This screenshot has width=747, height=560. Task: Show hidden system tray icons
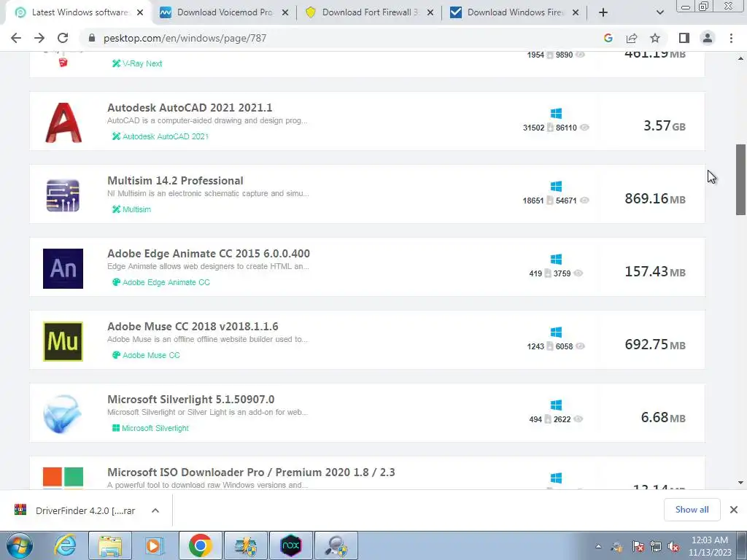598,546
